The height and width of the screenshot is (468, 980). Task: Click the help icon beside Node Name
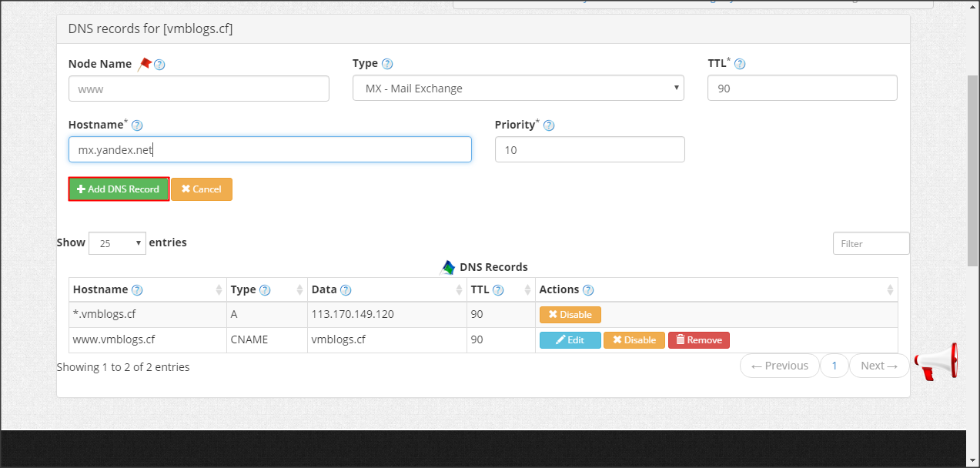160,65
